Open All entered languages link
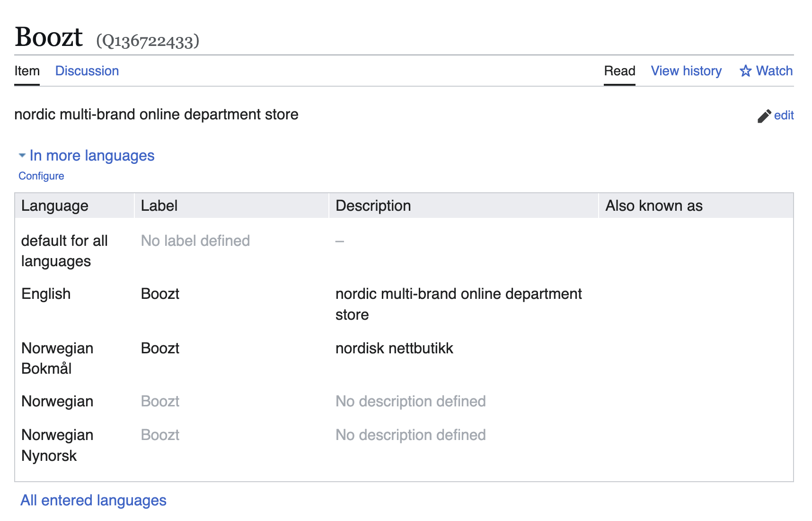The height and width of the screenshot is (521, 812). click(93, 500)
